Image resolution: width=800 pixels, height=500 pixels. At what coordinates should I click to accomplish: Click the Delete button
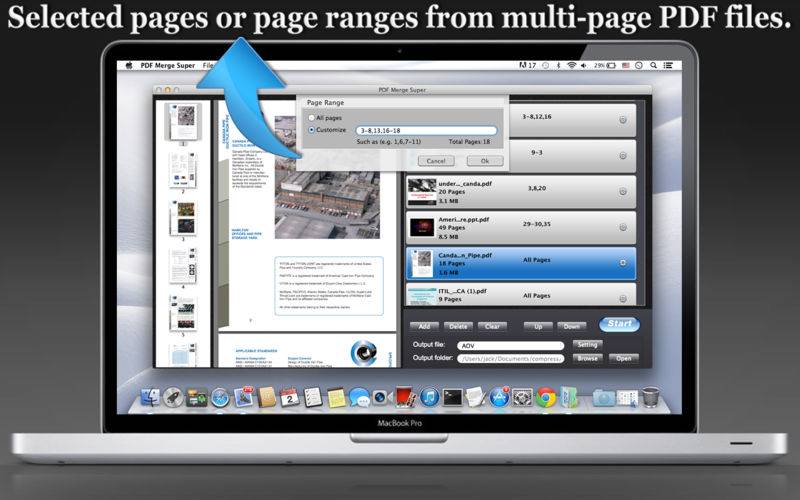click(x=458, y=327)
